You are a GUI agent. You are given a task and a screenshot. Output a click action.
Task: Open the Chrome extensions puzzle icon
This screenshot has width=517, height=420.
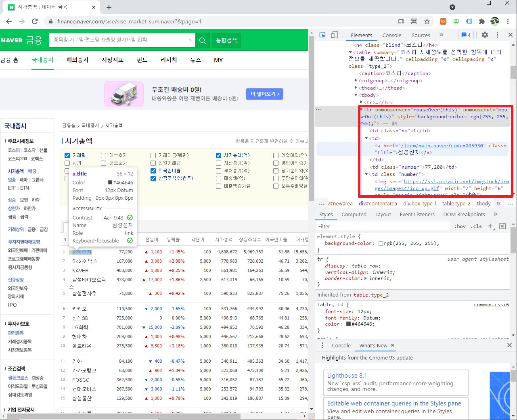coord(482,21)
